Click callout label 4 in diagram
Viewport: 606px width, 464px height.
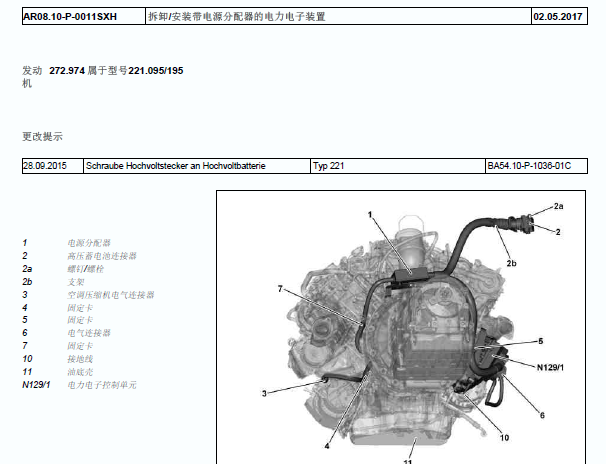pyautogui.click(x=327, y=446)
